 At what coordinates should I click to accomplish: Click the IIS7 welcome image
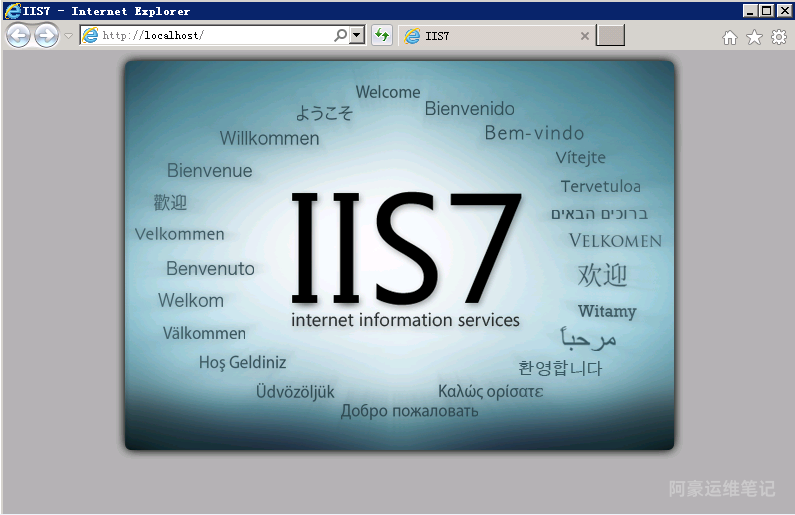[x=399, y=255]
